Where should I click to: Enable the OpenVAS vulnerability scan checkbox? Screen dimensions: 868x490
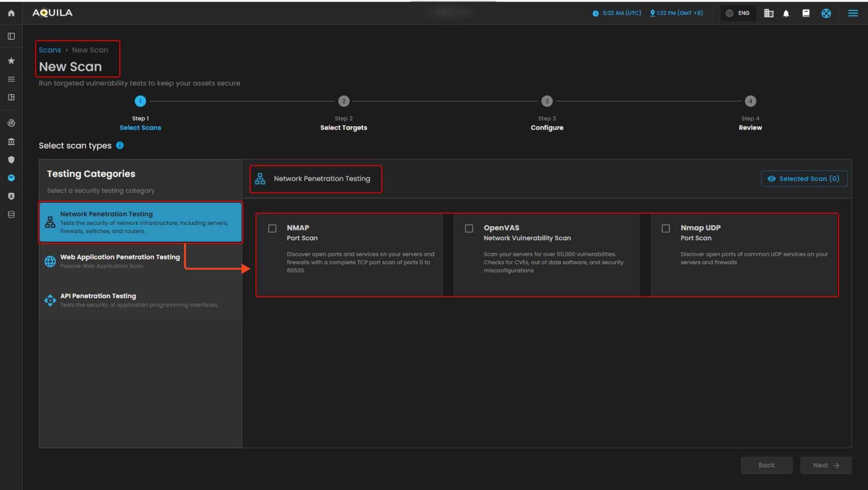(469, 228)
